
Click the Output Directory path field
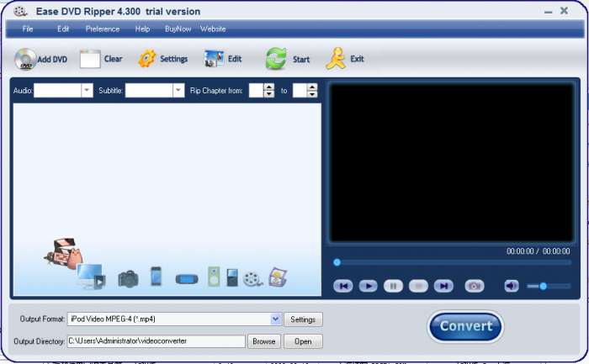[x=156, y=341]
